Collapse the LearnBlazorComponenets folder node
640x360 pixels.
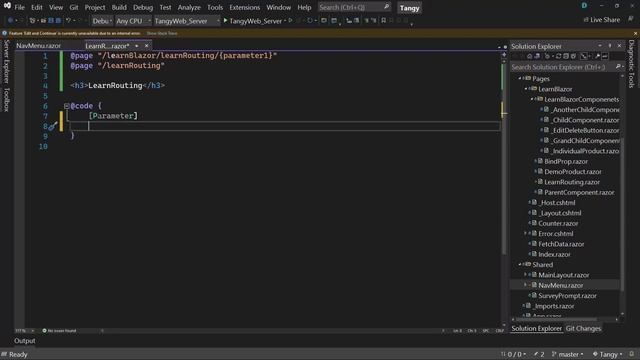[532, 99]
